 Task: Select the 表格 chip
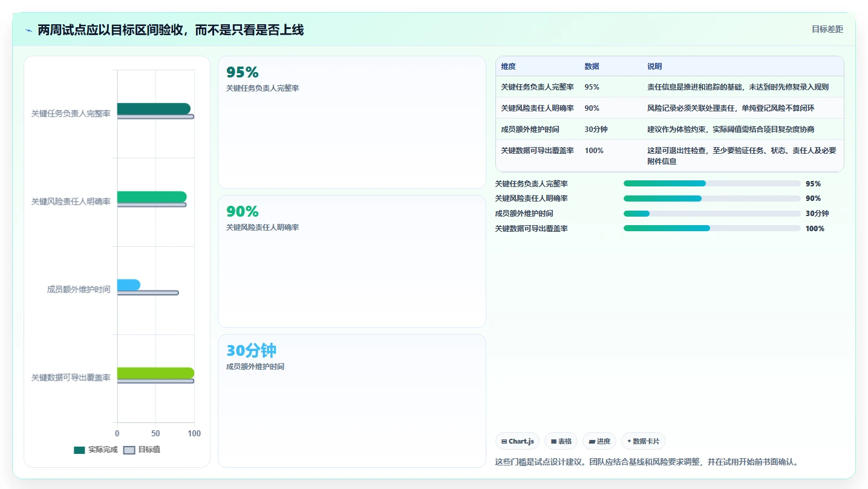(x=561, y=441)
